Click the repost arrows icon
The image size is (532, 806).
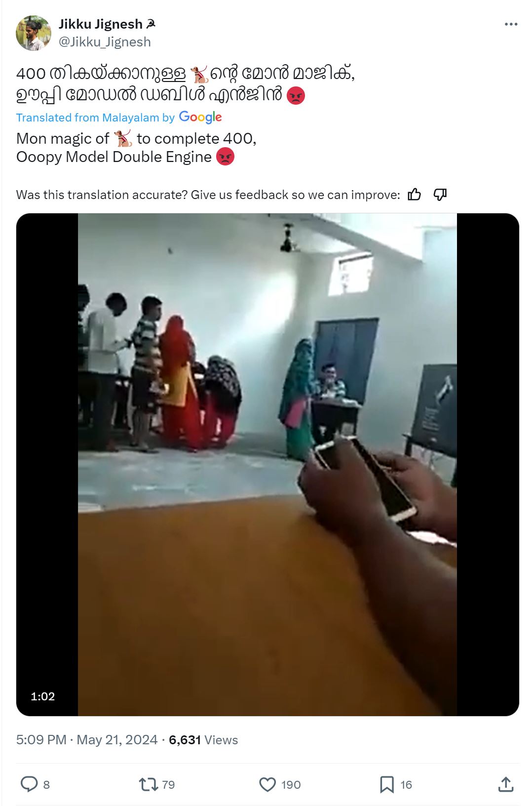click(148, 784)
